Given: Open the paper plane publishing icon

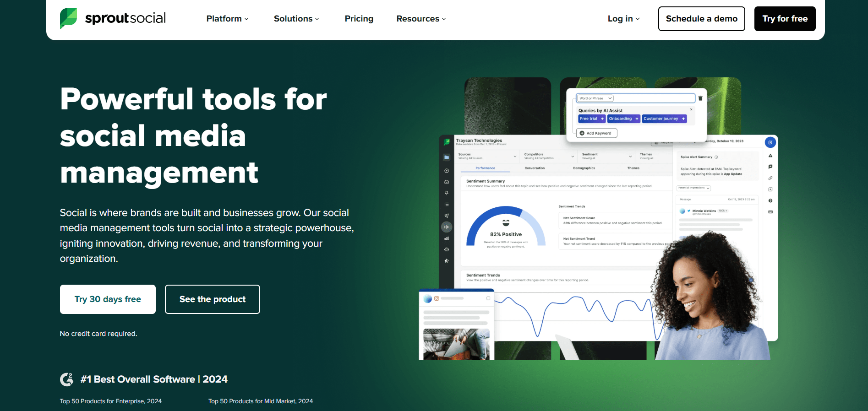Looking at the screenshot, I should coord(447,216).
